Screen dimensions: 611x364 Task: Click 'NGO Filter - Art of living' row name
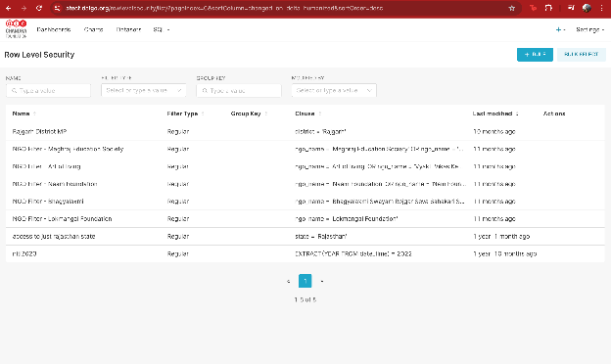coord(46,166)
